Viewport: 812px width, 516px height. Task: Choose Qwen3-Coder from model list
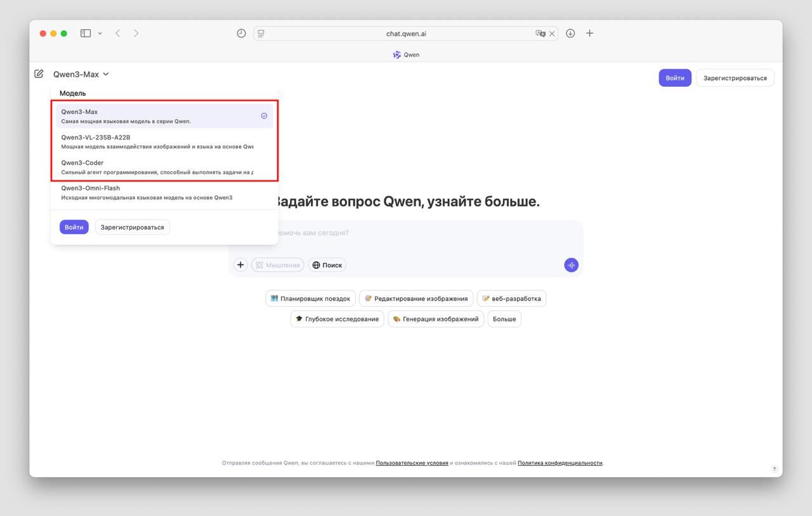click(159, 167)
